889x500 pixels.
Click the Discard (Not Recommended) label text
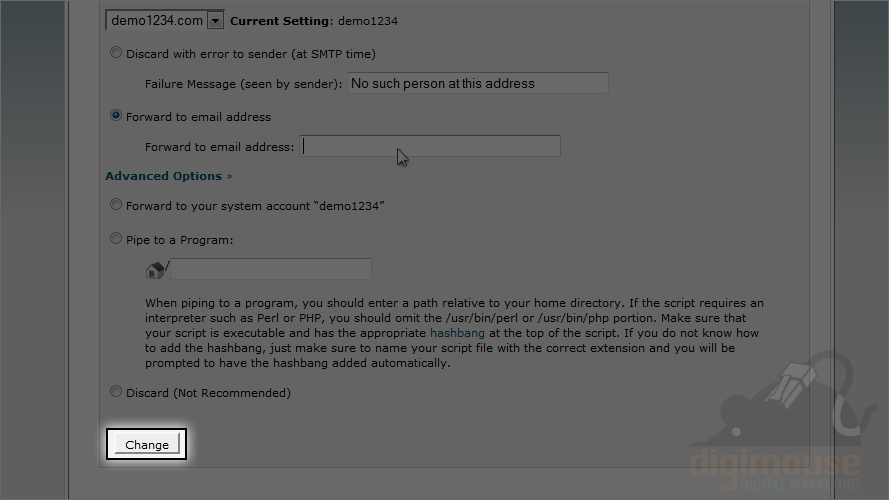(x=208, y=393)
